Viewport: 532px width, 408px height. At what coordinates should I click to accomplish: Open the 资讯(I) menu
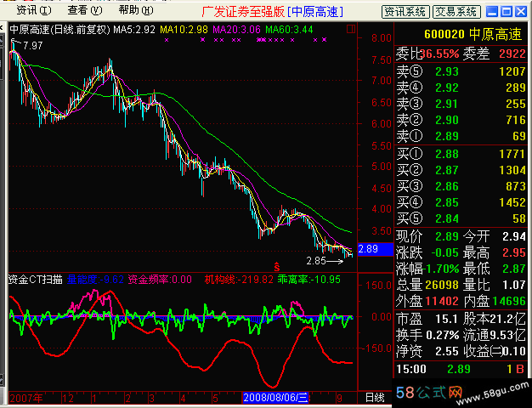click(34, 10)
